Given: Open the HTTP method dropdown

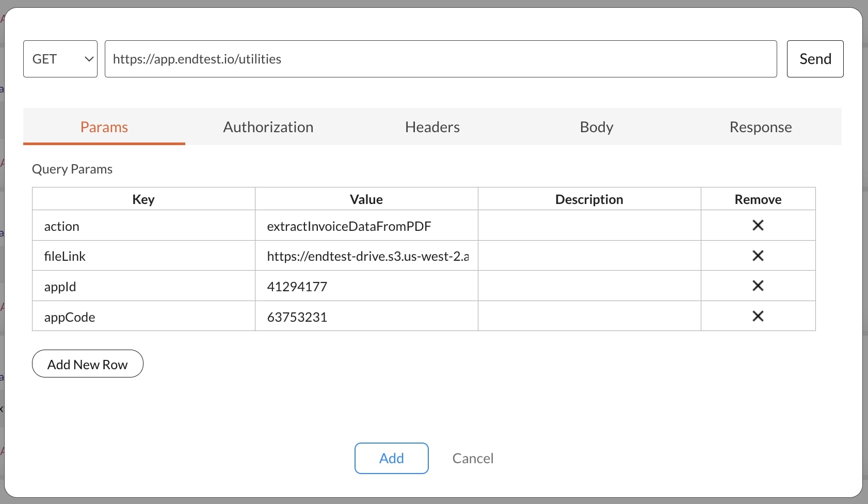Looking at the screenshot, I should (x=59, y=58).
